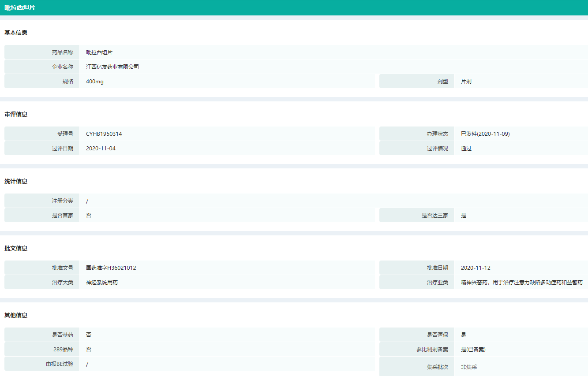Select the drug name value 吡拉西坦片

99,52
